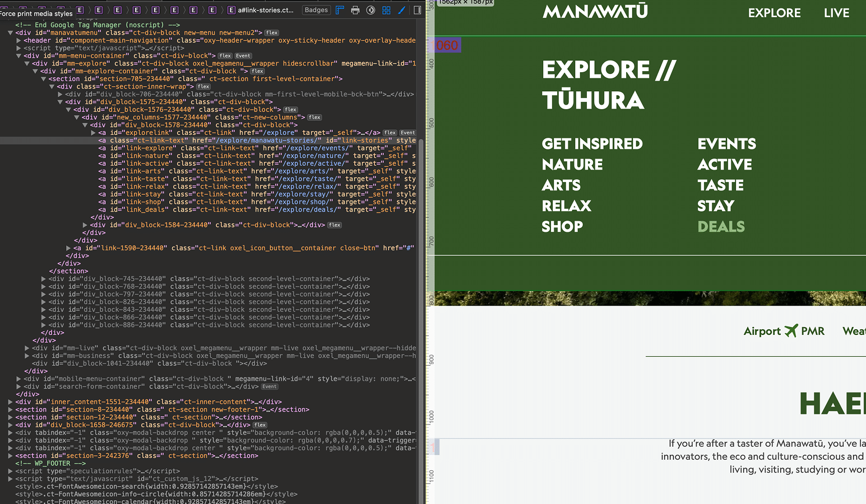Screen dimensions: 866x504
Task: Click the Airport PMR link
Action: (784, 331)
